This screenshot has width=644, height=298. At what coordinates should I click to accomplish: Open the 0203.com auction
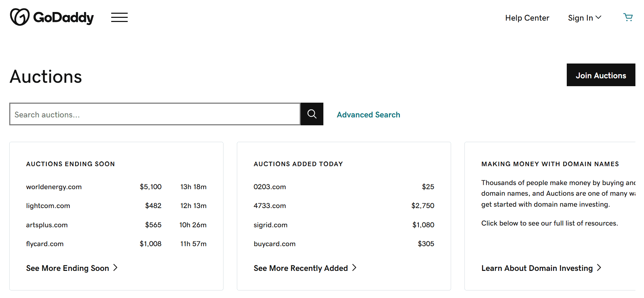click(270, 187)
